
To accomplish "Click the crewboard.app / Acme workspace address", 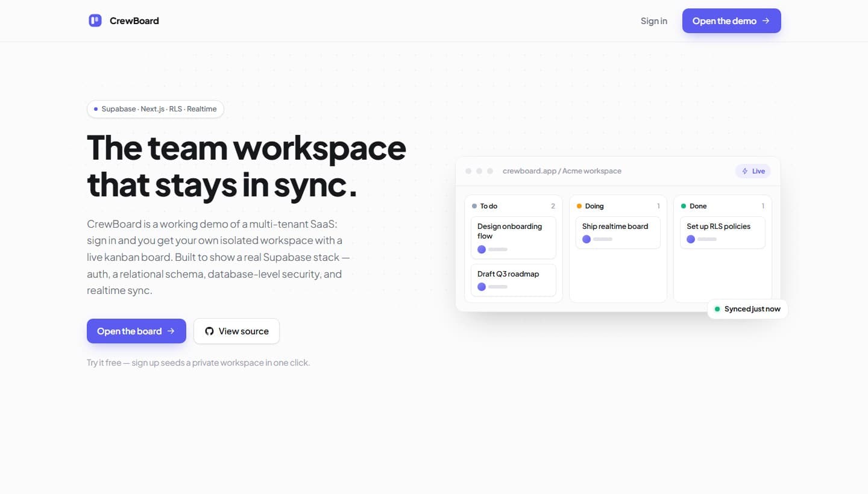I will (x=562, y=171).
